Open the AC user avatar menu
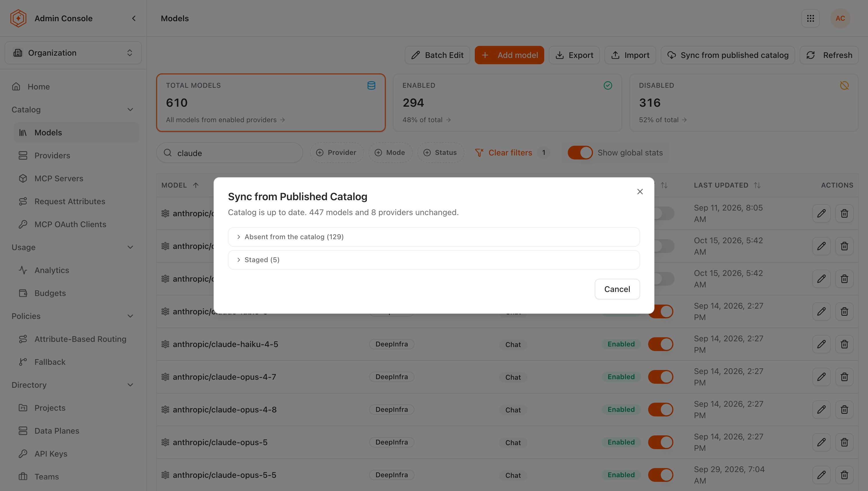868x491 pixels. [x=840, y=18]
